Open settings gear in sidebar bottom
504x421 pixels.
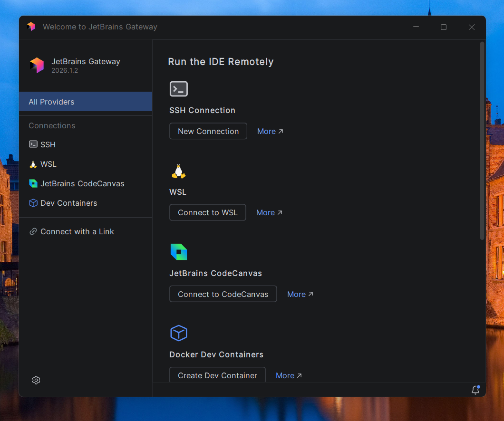36,380
